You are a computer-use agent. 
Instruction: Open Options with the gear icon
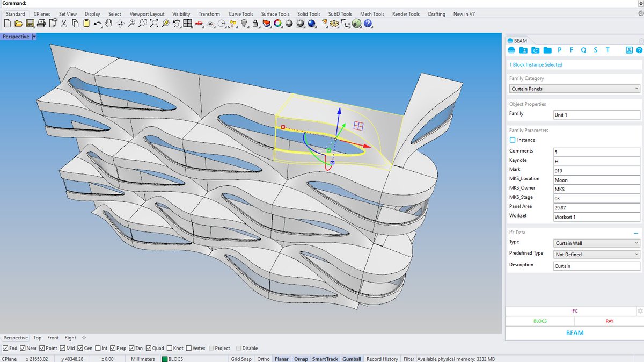click(x=334, y=24)
